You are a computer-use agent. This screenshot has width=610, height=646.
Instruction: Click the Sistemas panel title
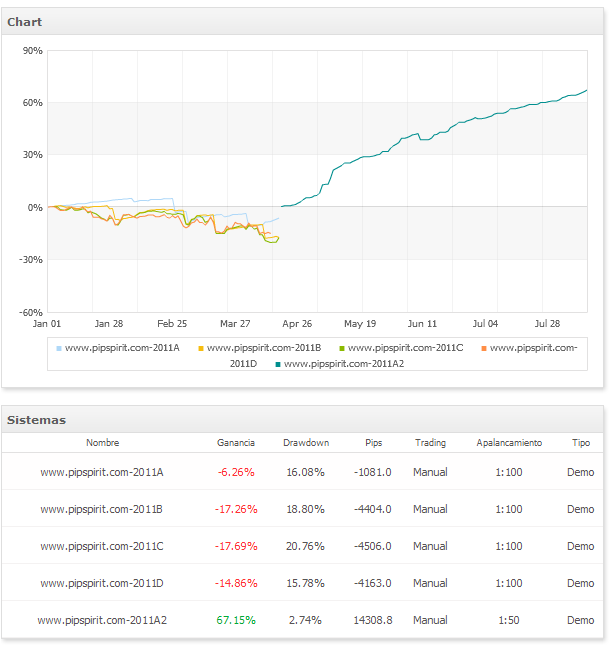36,420
